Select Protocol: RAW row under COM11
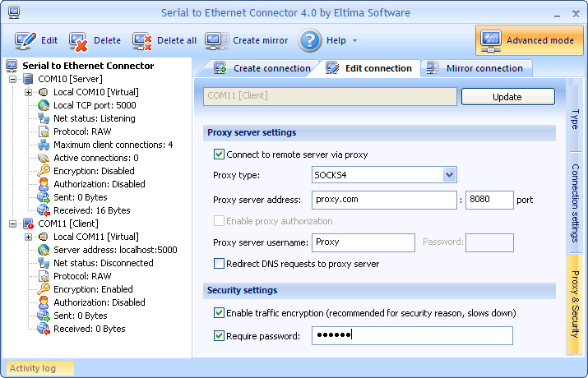This screenshot has width=588, height=378. [82, 276]
